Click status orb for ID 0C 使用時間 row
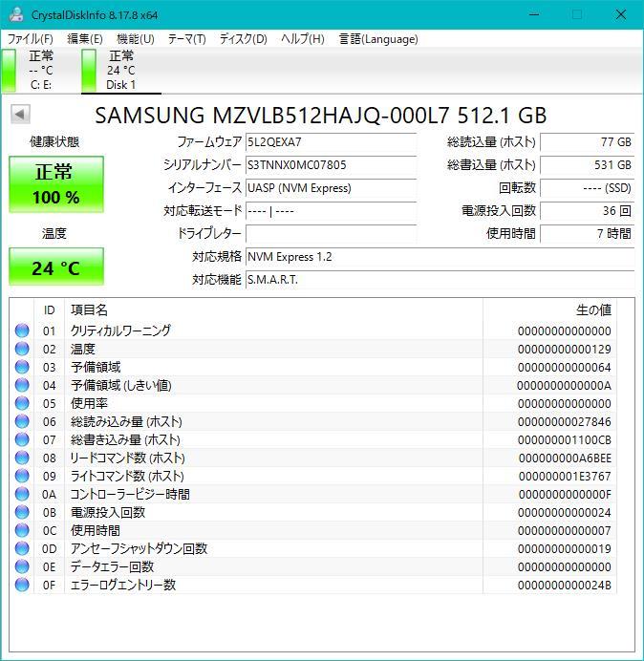The width and height of the screenshot is (644, 661). click(22, 530)
